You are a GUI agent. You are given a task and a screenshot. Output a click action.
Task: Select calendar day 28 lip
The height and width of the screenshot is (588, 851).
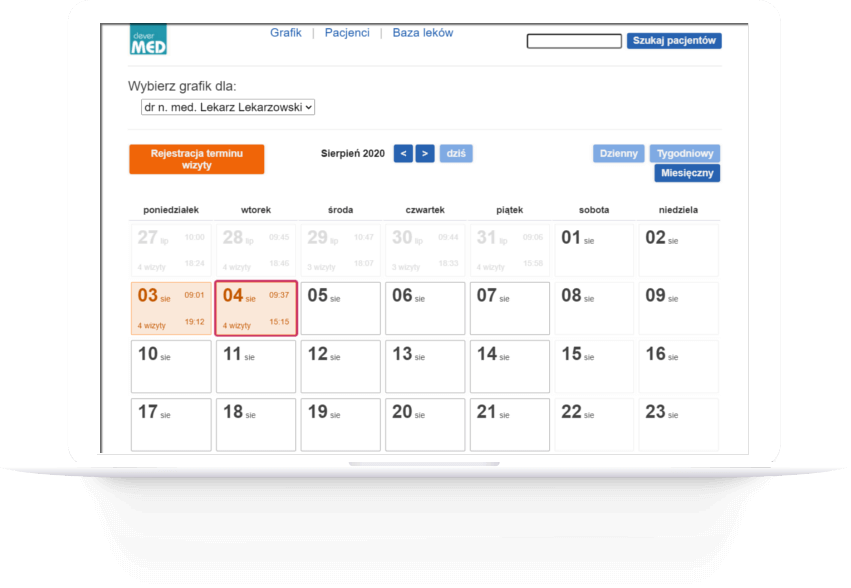click(x=256, y=250)
